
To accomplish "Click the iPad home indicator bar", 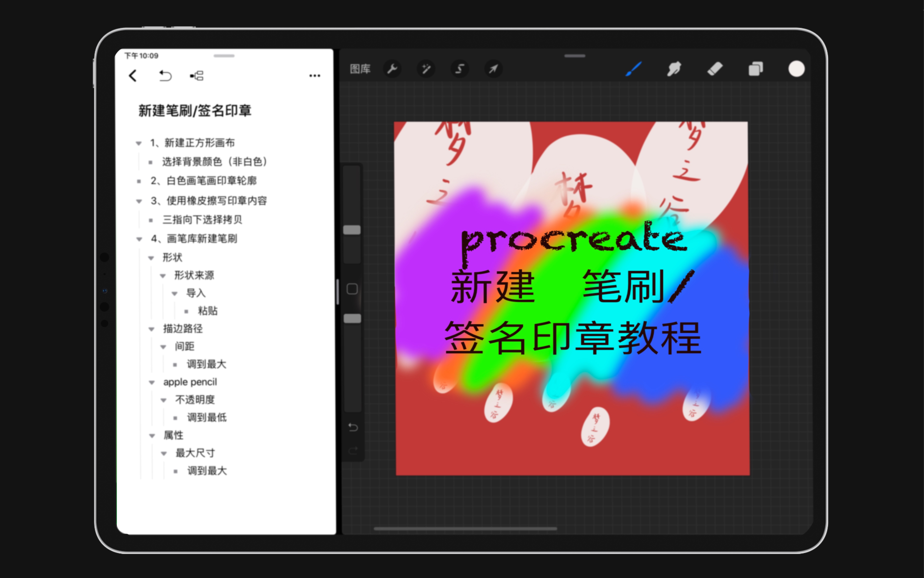I will [465, 529].
